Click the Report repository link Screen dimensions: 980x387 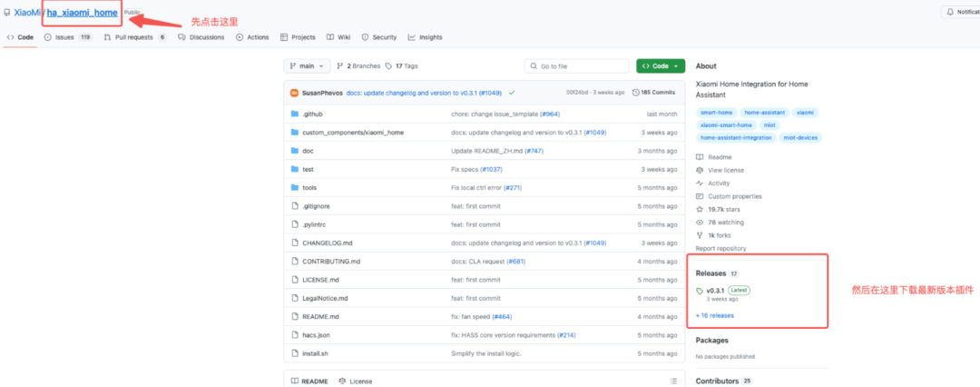(x=720, y=249)
